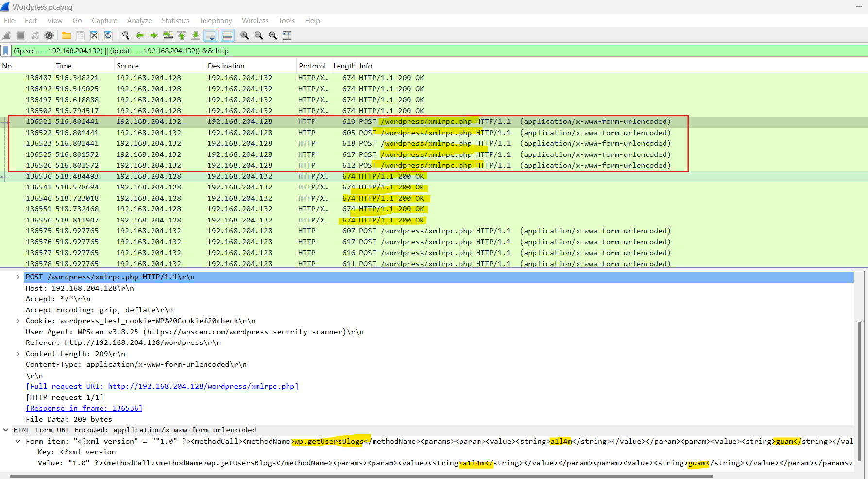Viewport: 868px width, 479px height.
Task: Expand the Cookie header field
Action: [18, 321]
